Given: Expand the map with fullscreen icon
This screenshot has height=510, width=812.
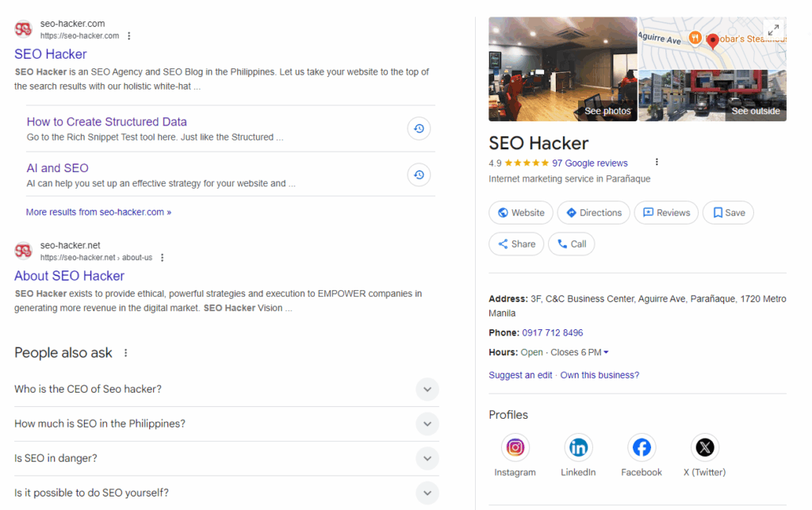Looking at the screenshot, I should tap(773, 30).
